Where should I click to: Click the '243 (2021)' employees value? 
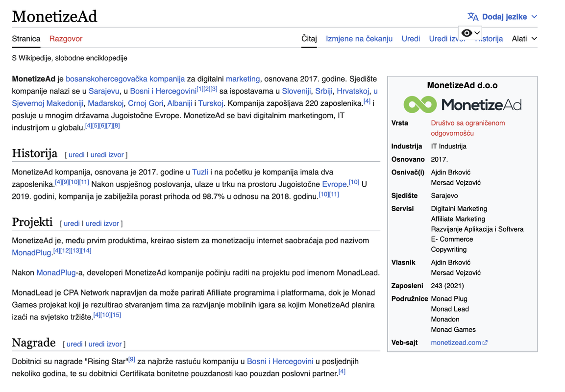pos(447,286)
